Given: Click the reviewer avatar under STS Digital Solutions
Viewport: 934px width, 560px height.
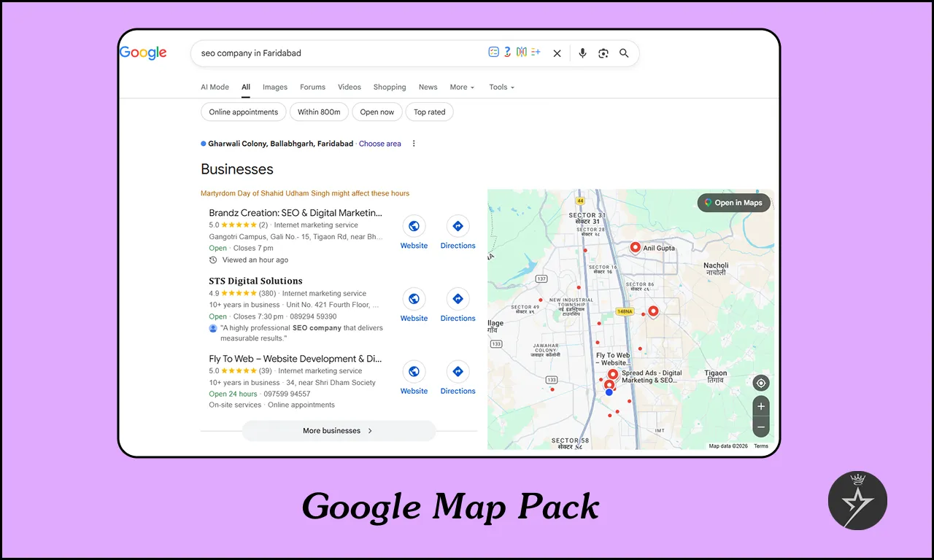Looking at the screenshot, I should 213,328.
